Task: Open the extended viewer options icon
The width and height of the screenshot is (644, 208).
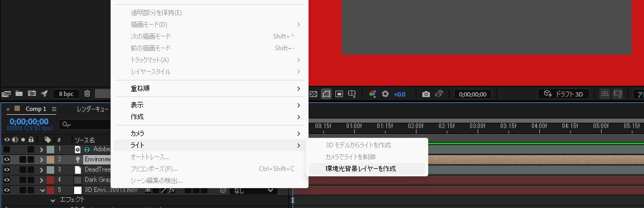Action: 617,94
